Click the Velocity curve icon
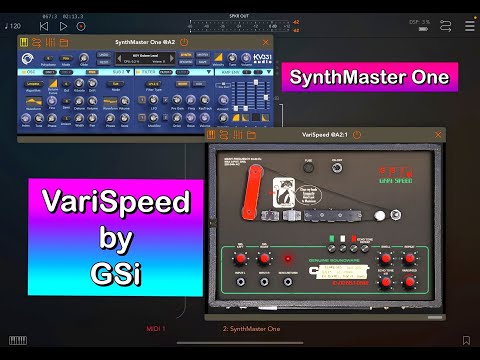Viewport: 480px width, 360px height. (x=218, y=57)
